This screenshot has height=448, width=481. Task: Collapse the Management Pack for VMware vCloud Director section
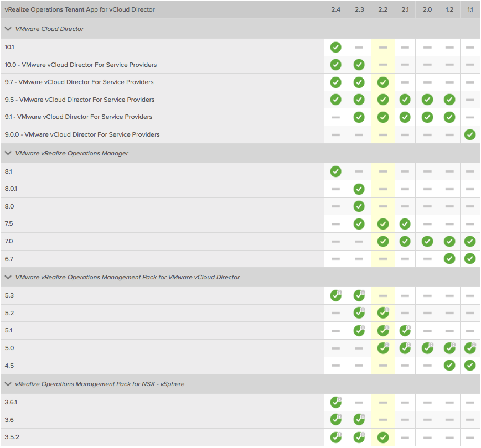(8, 277)
